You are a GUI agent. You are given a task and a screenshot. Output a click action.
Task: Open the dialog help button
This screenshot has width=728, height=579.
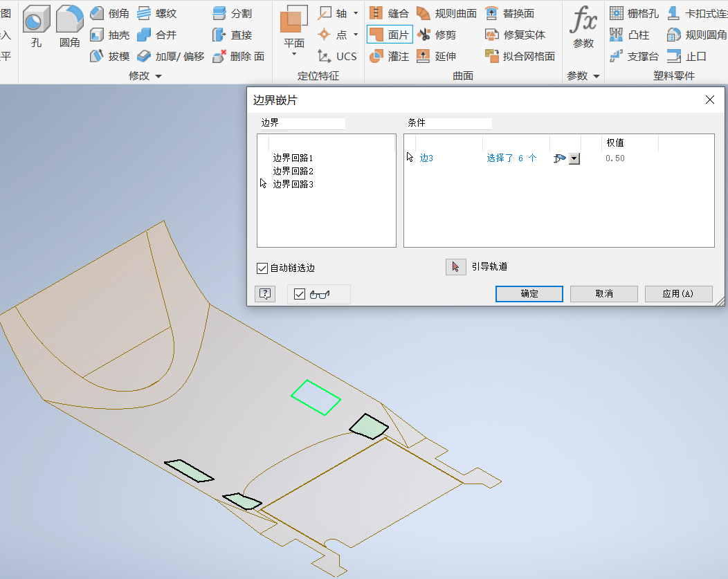click(265, 294)
